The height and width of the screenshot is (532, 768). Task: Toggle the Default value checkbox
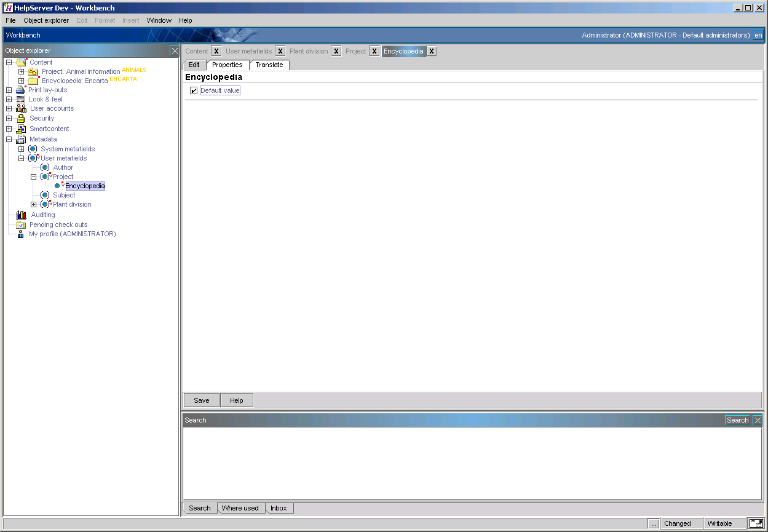click(194, 90)
